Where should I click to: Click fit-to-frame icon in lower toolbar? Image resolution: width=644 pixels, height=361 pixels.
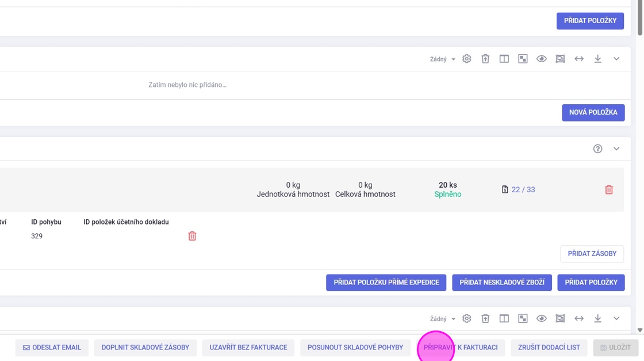pos(560,318)
